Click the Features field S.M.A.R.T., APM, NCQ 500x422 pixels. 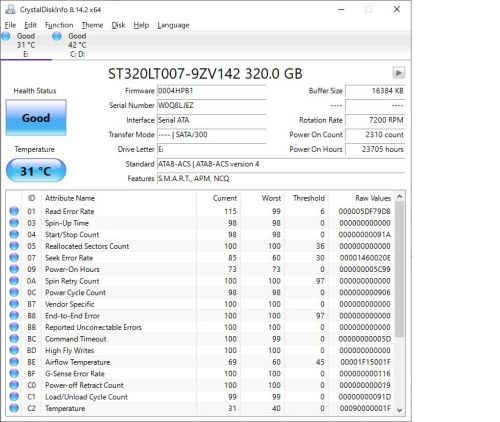[x=281, y=179]
